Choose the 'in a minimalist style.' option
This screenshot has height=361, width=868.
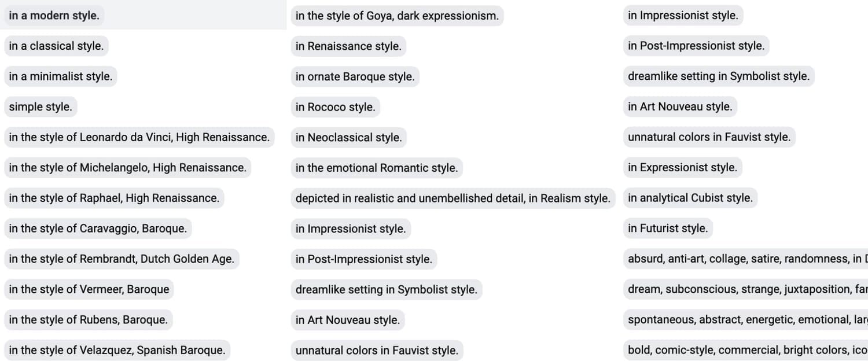click(61, 76)
